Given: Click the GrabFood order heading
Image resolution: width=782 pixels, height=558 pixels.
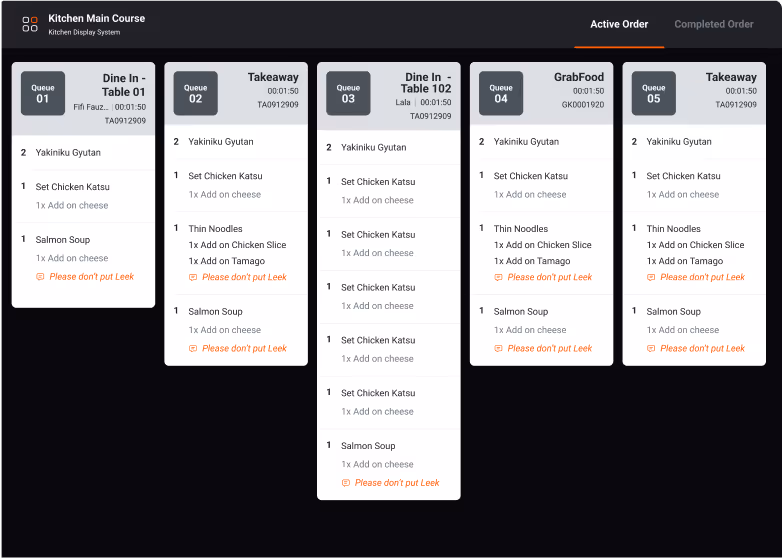Looking at the screenshot, I should [579, 77].
